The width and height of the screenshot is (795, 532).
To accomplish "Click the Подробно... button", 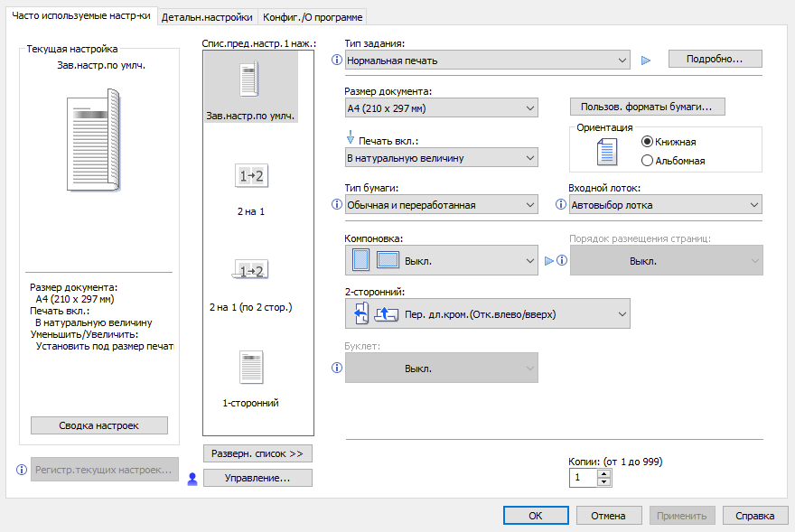I will tap(715, 59).
